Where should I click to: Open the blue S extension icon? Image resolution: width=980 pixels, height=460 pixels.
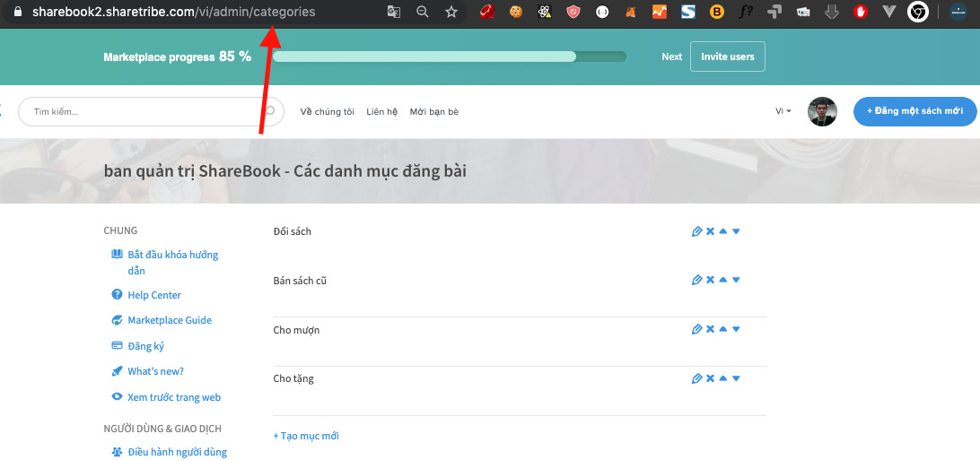point(688,12)
